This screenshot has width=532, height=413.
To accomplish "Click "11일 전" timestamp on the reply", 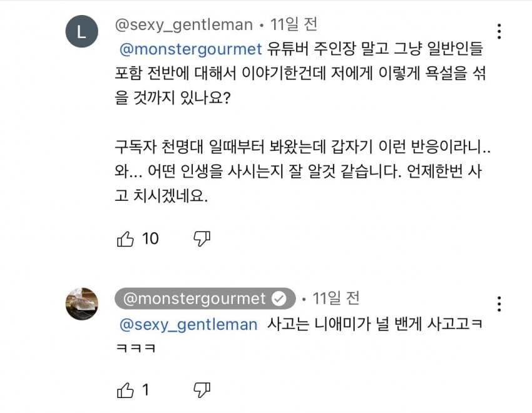I will coord(336,299).
